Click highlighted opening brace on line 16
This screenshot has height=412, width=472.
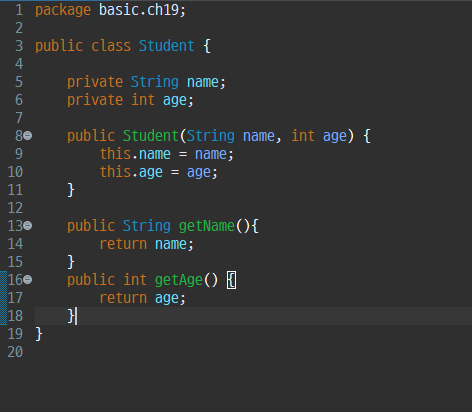pos(231,280)
